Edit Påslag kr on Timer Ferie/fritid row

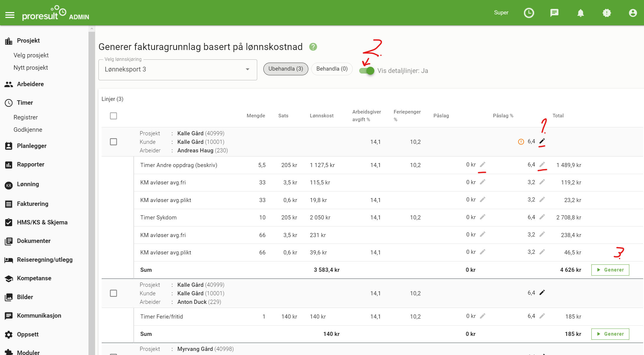click(483, 316)
